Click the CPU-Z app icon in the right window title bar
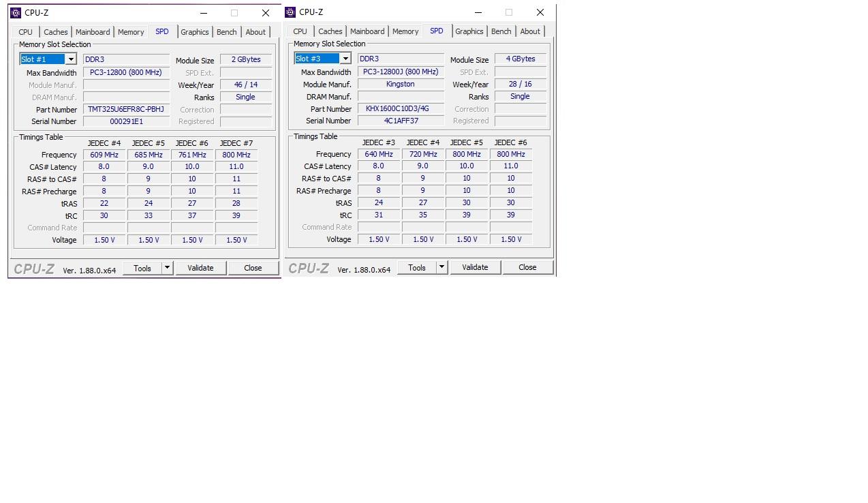This screenshot has width=868, height=503. pyautogui.click(x=290, y=12)
